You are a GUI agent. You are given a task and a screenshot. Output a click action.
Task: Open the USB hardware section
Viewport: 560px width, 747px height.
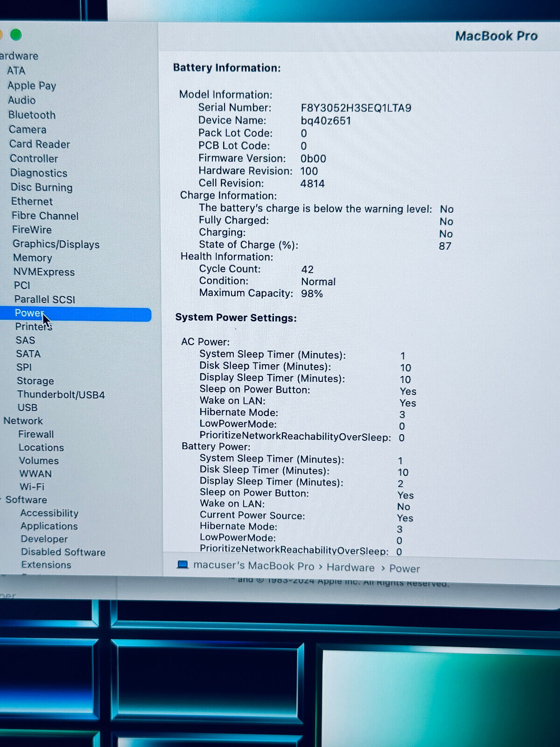27,408
